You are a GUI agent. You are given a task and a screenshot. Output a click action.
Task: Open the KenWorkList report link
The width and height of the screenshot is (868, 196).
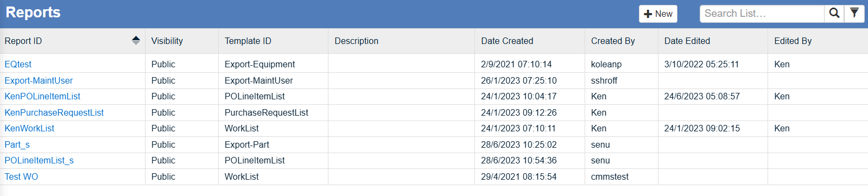tap(29, 128)
